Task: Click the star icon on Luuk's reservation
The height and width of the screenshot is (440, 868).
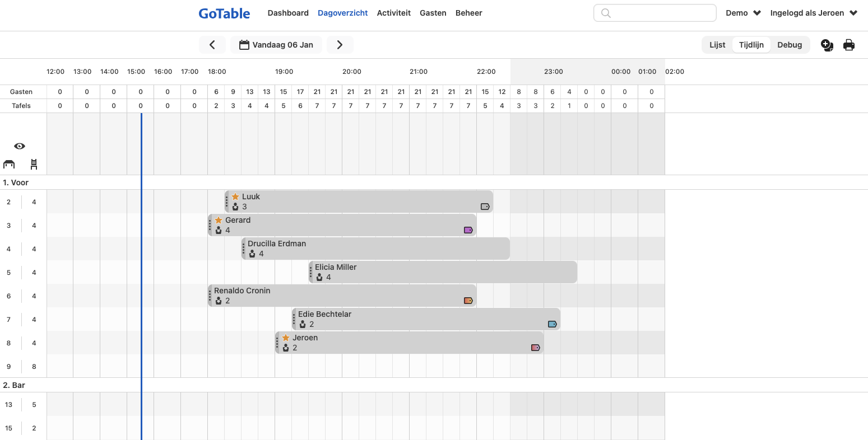Action: [x=235, y=196]
